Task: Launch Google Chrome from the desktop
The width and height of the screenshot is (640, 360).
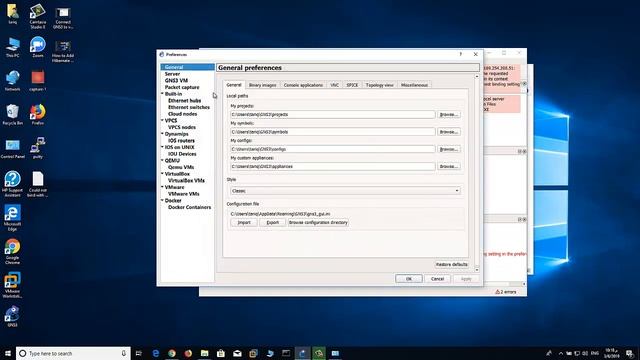Action: coord(13,251)
